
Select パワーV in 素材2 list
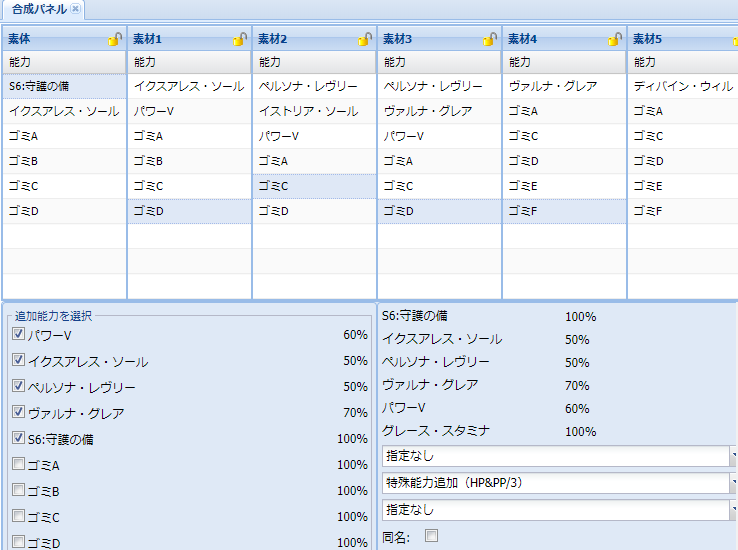314,136
